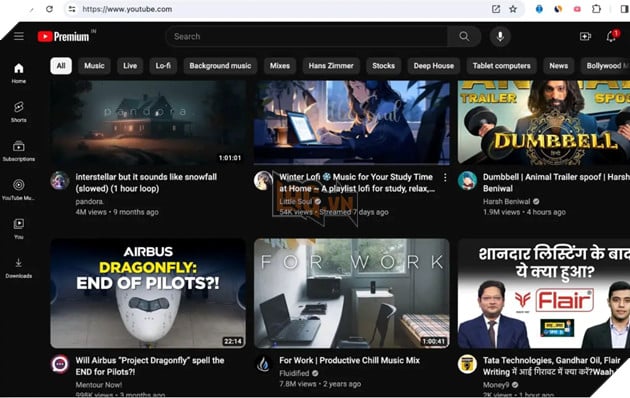Viewport: 630px width, 398px height.
Task: Open the hamburger guide menu
Action: [19, 36]
